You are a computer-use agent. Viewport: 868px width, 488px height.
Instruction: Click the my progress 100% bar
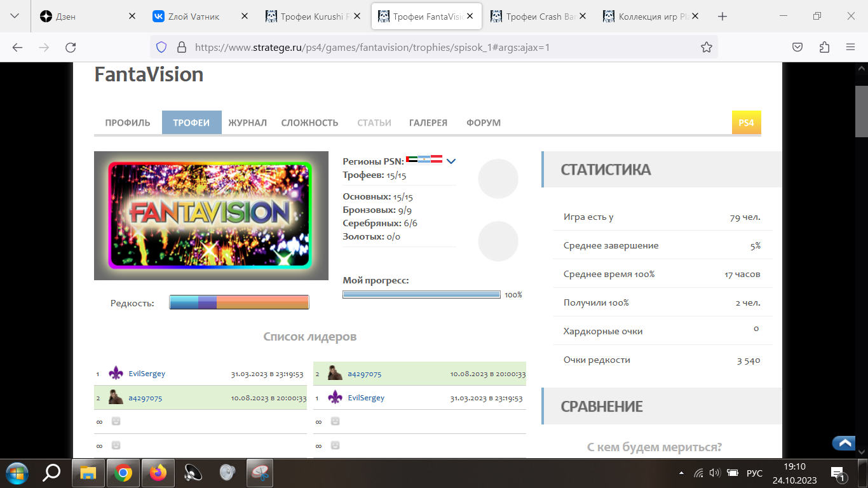coord(421,294)
